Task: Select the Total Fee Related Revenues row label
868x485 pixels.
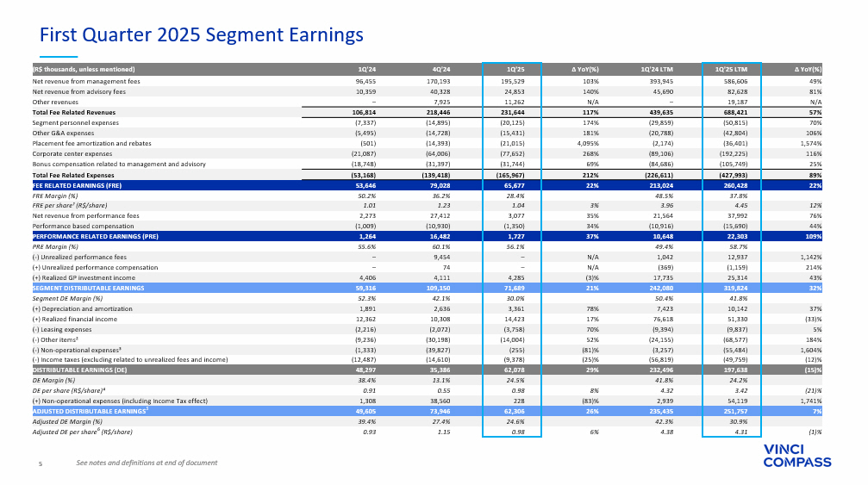Action: [x=73, y=113]
